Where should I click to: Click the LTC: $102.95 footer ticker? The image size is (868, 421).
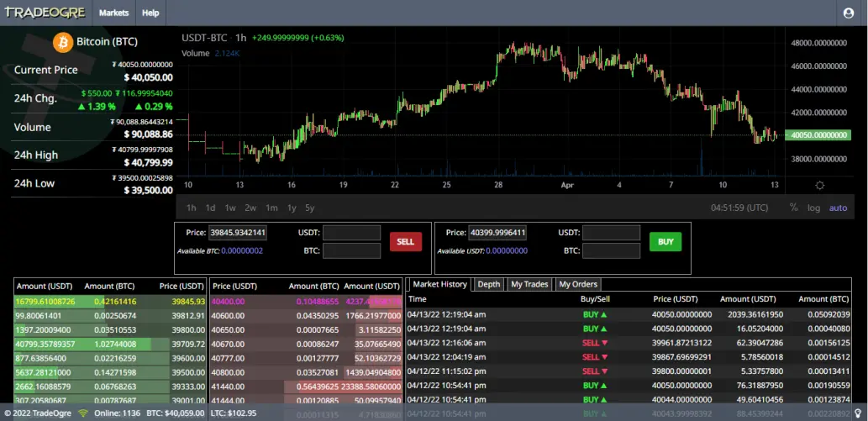234,413
